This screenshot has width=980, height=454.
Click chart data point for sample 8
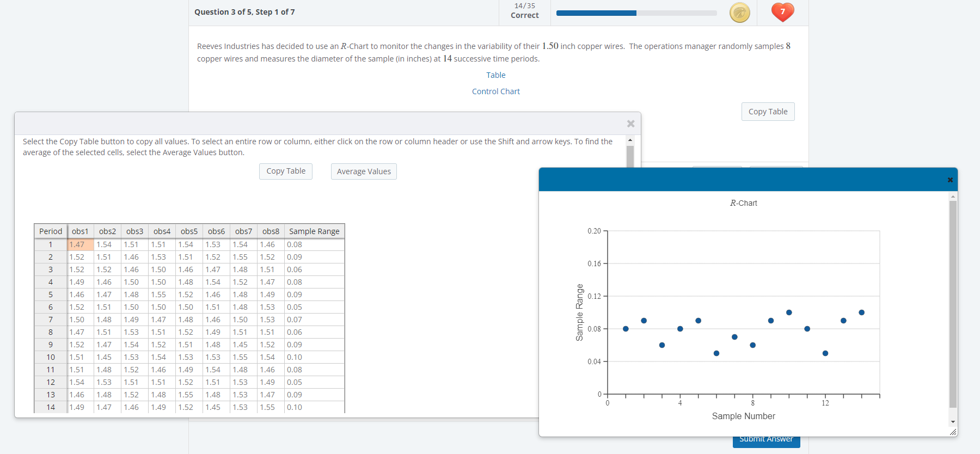tap(752, 345)
